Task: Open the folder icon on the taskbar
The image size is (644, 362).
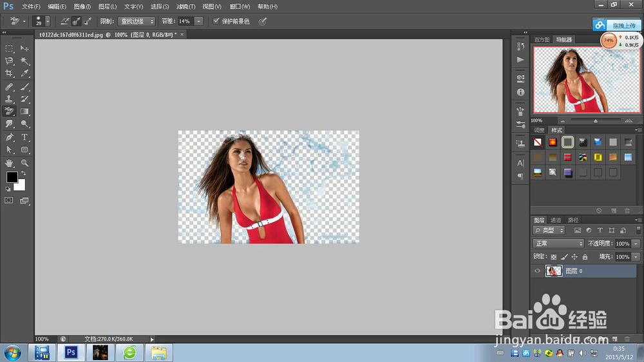Action: point(158,352)
